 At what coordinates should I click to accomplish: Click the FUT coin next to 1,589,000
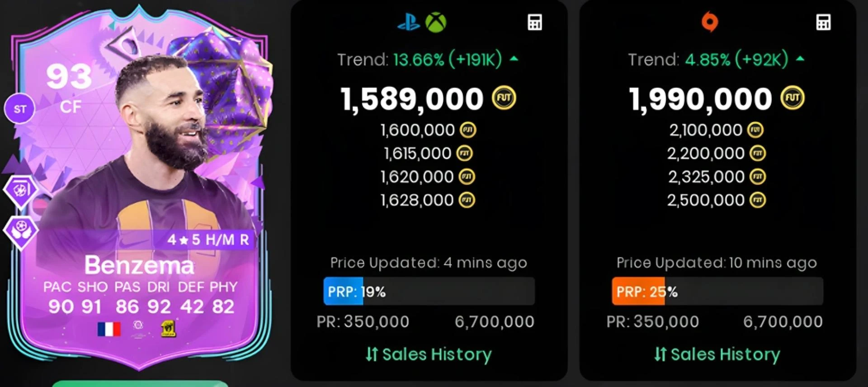click(504, 98)
